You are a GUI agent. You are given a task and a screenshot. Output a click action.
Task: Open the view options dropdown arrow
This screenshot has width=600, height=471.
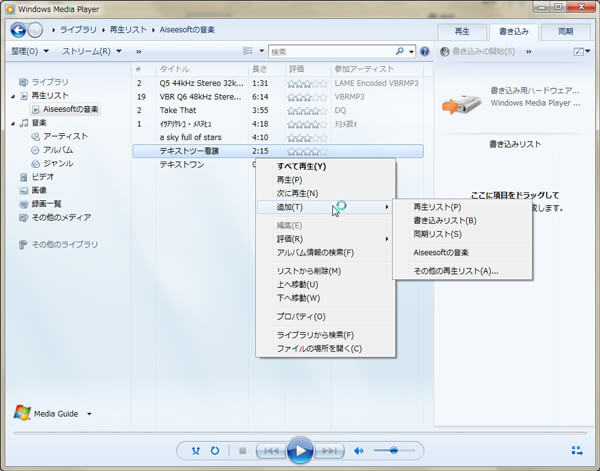(261, 51)
